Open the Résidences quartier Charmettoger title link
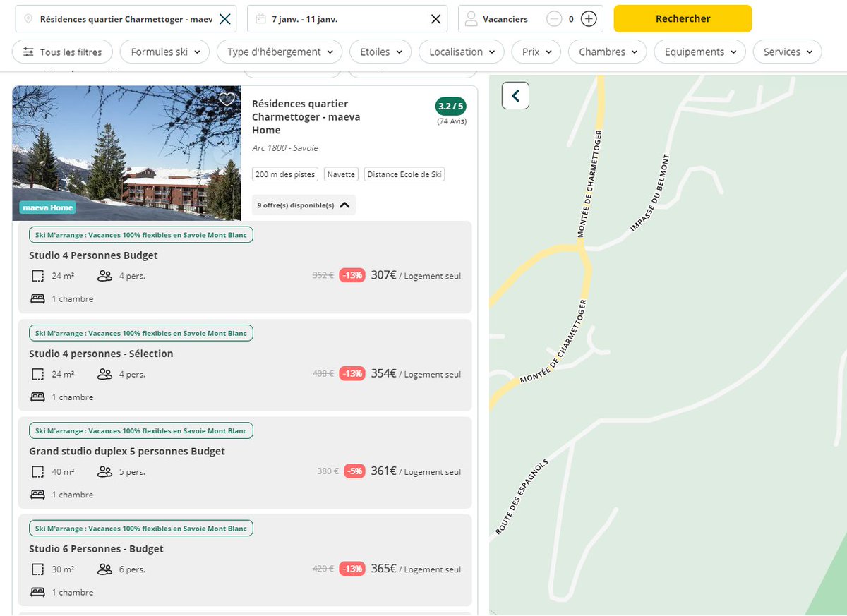Screen dimensions: 847x616 coord(306,117)
